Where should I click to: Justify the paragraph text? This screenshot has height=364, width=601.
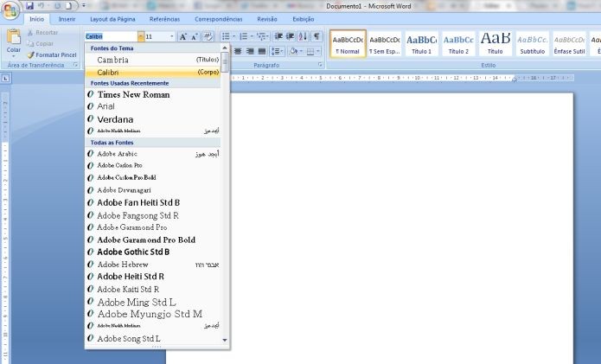(x=262, y=51)
